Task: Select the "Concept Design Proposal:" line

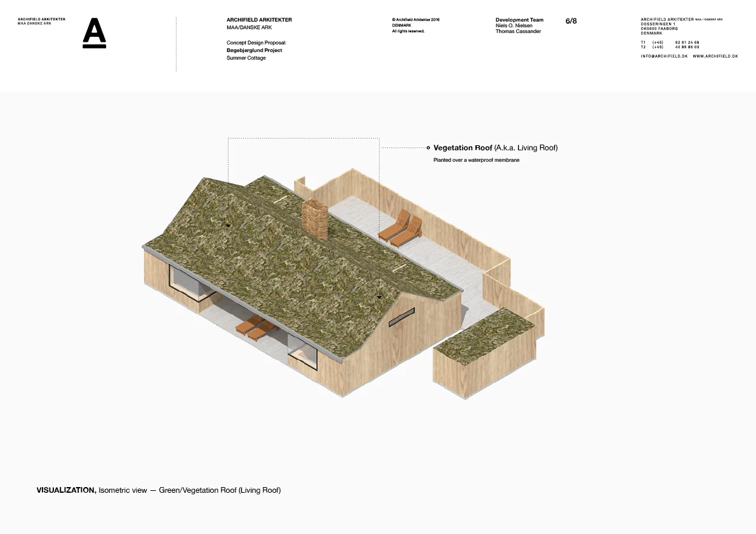Action: pyautogui.click(x=256, y=43)
